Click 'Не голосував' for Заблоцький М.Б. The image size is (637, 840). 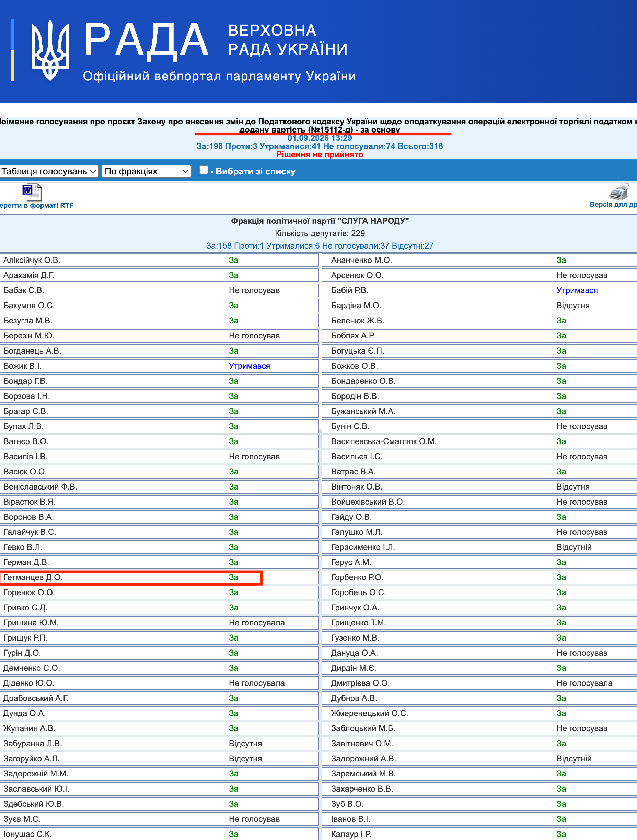[582, 728]
